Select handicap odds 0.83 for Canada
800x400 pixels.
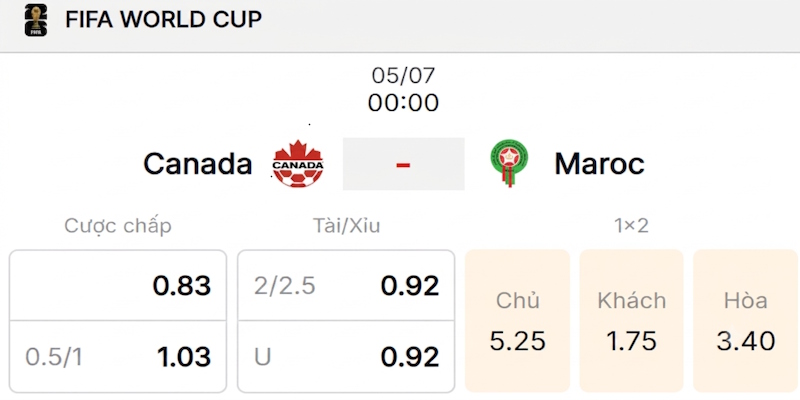point(118,285)
